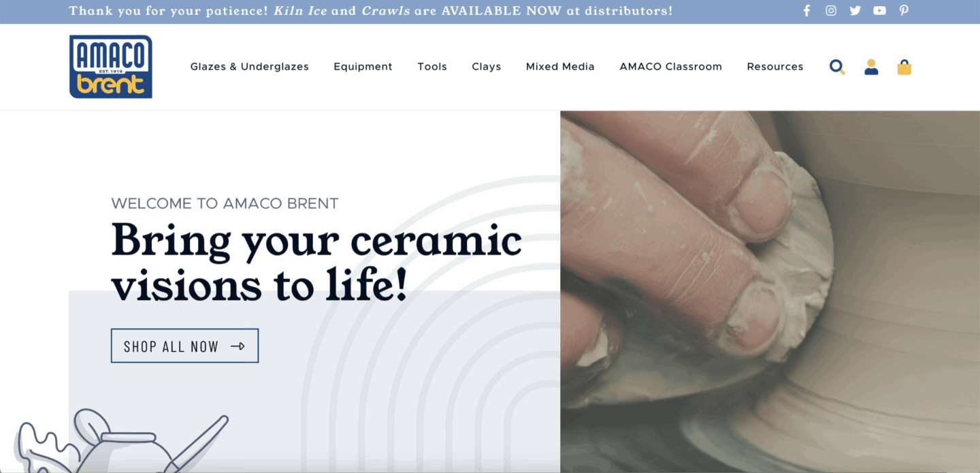Open the Resources menu
Image resolution: width=980 pixels, height=473 pixels.
[x=775, y=67]
